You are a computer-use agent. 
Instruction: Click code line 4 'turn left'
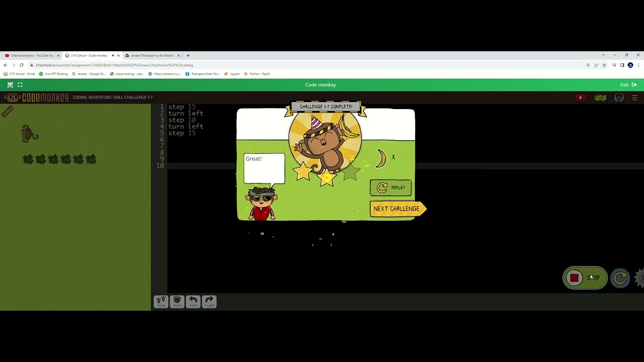click(x=186, y=126)
